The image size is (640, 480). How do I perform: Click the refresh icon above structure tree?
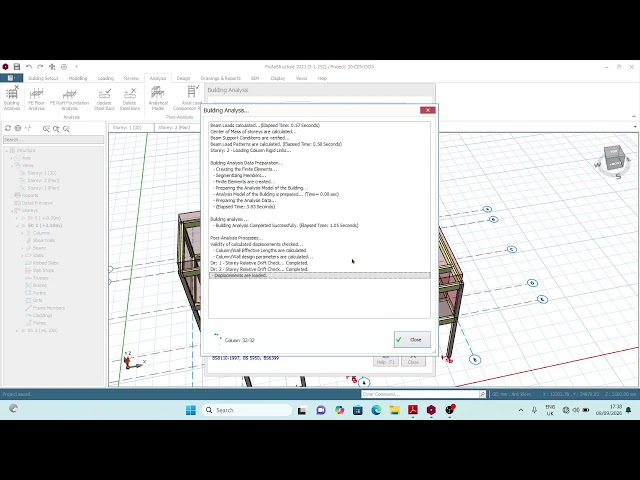(8, 128)
